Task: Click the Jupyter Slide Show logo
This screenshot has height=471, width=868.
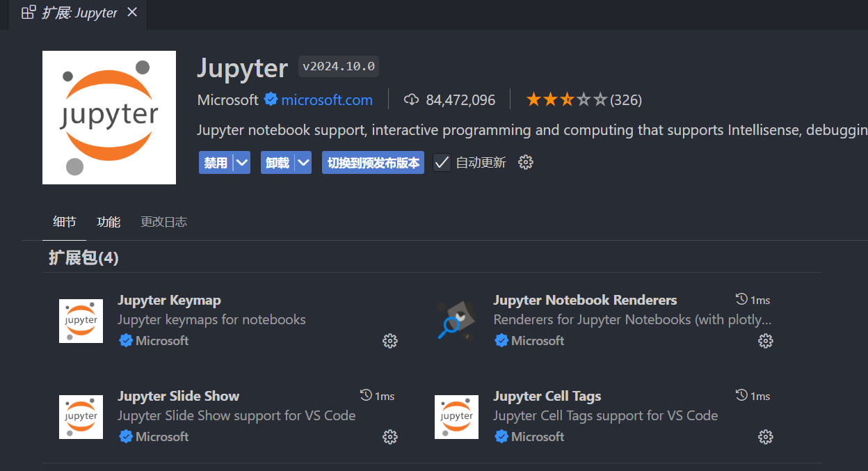Action: [81, 417]
